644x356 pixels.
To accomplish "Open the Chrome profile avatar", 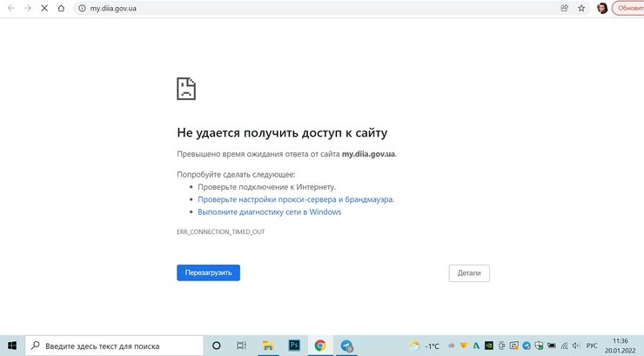I will tap(602, 8).
